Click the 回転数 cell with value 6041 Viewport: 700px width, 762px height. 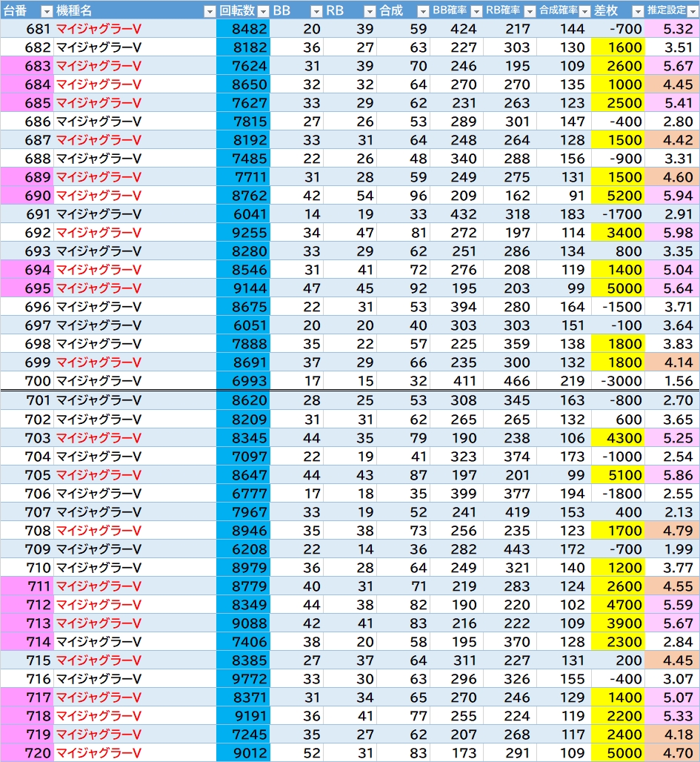(x=244, y=214)
